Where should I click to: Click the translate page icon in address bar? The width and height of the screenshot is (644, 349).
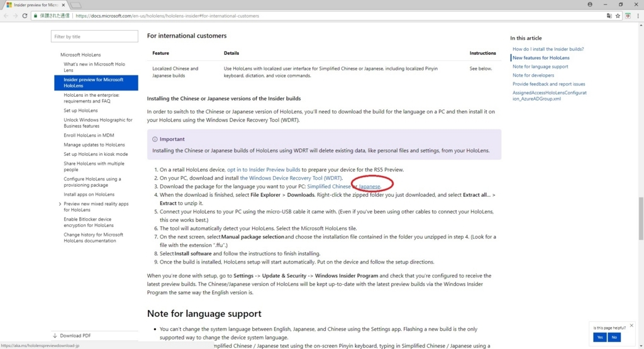[x=609, y=16]
